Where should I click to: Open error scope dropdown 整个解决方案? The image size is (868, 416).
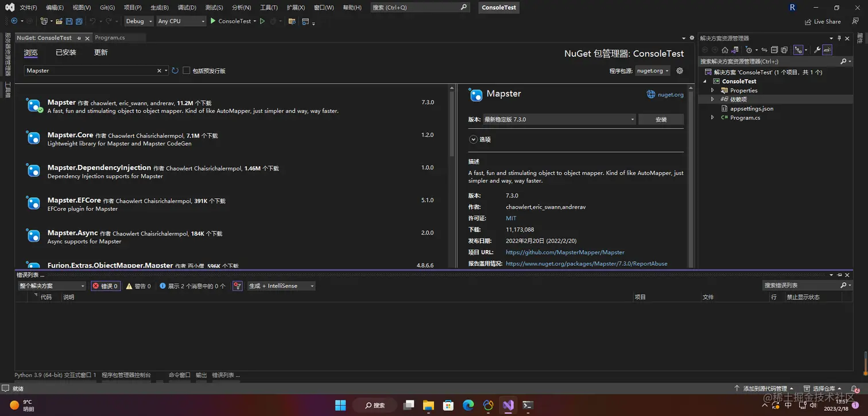coord(52,286)
